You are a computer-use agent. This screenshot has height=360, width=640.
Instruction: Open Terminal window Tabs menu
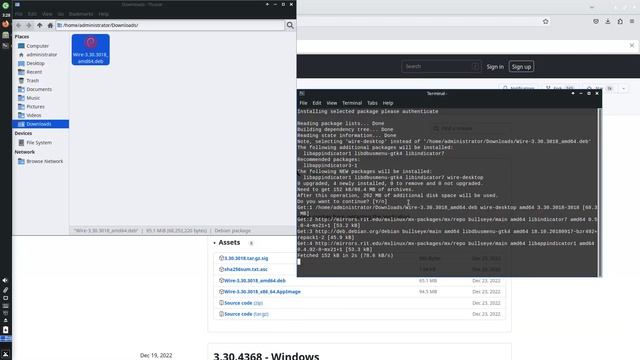[x=372, y=103]
